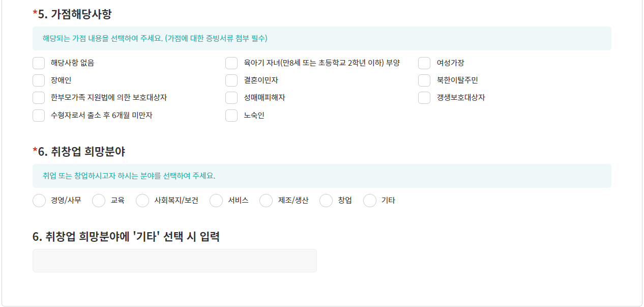
Task: Select the '기타' radio button
Action: click(370, 201)
